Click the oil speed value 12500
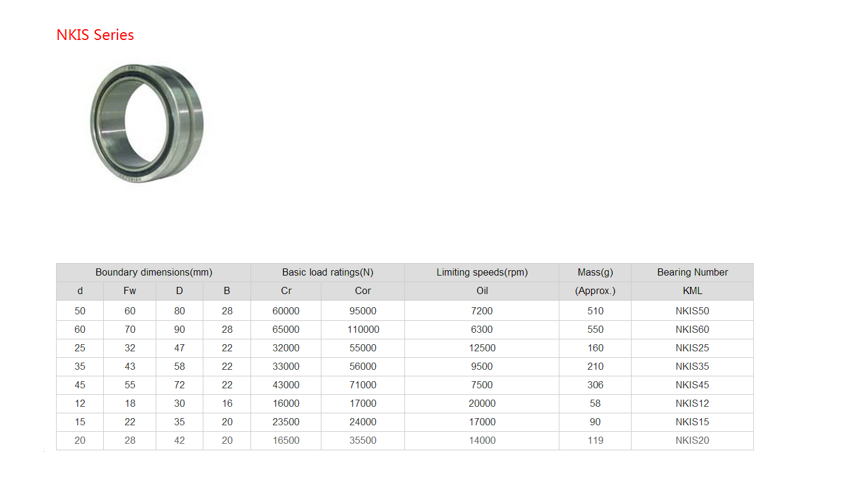The image size is (854, 504). [482, 348]
